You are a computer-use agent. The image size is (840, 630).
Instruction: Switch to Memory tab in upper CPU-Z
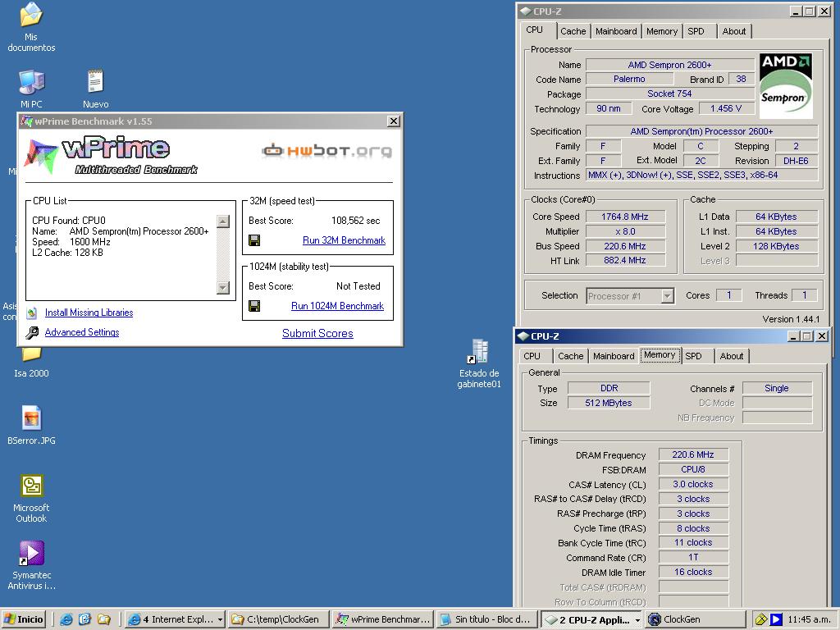pos(662,31)
